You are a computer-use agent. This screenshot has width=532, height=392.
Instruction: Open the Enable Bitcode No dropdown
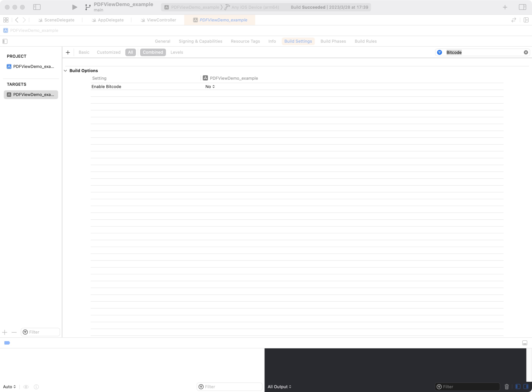coord(210,87)
